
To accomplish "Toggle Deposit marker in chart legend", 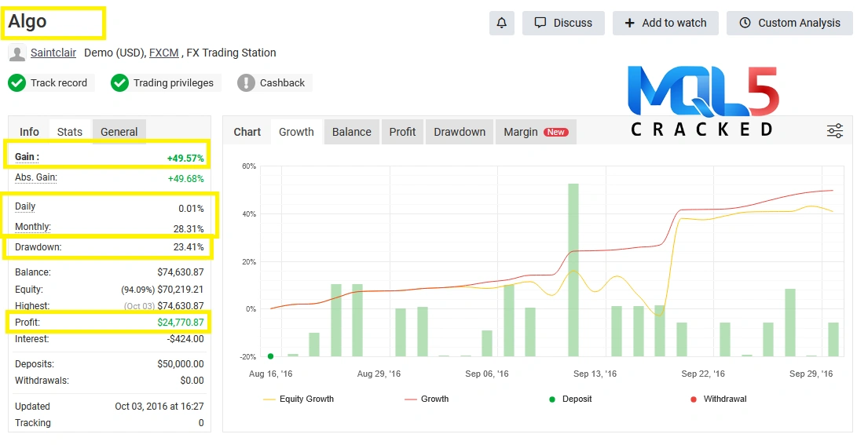I will [570, 399].
